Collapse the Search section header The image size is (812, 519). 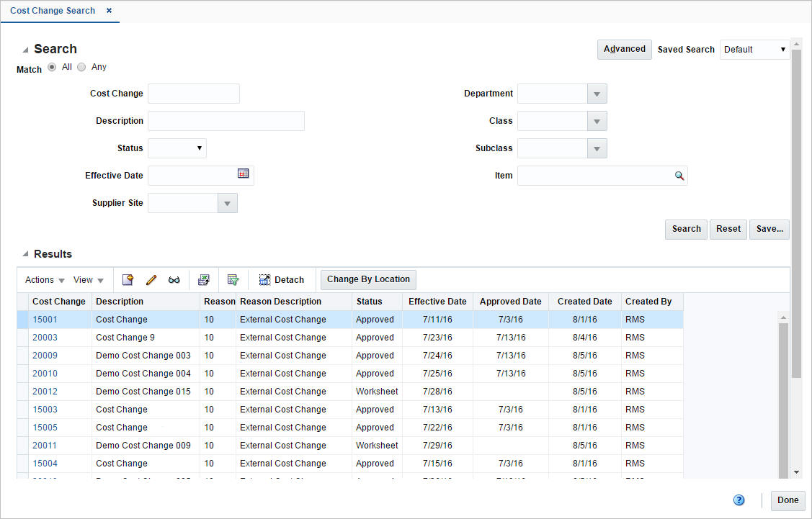[24, 48]
